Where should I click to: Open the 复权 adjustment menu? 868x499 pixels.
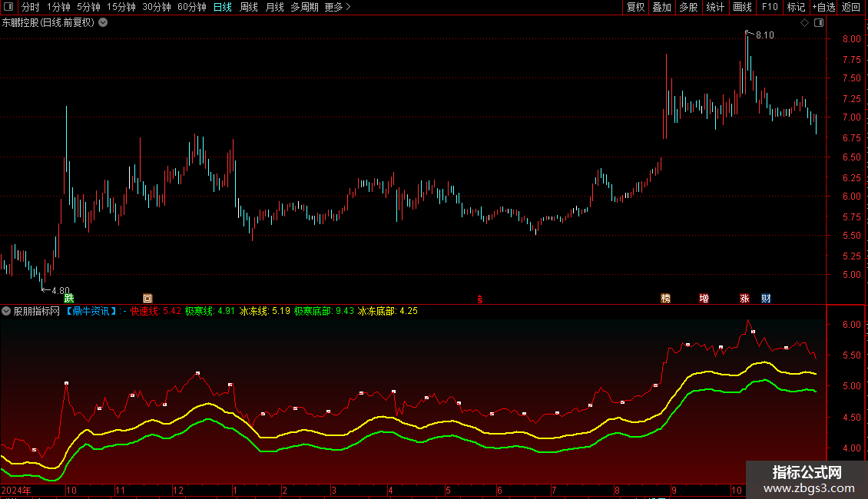click(635, 7)
